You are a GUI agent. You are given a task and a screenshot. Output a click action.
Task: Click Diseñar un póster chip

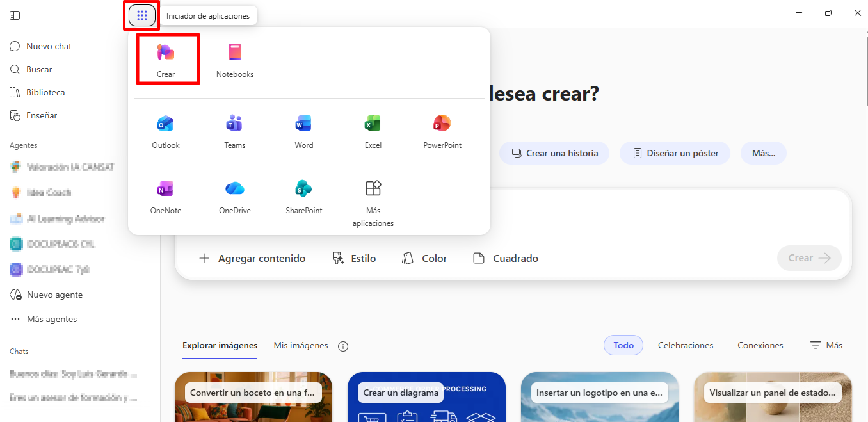coord(675,153)
